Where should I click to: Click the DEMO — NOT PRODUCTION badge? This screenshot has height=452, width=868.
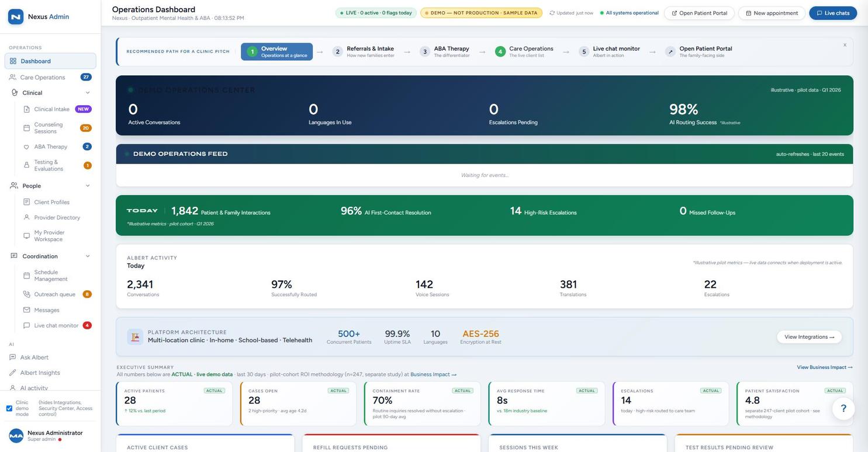coord(481,13)
